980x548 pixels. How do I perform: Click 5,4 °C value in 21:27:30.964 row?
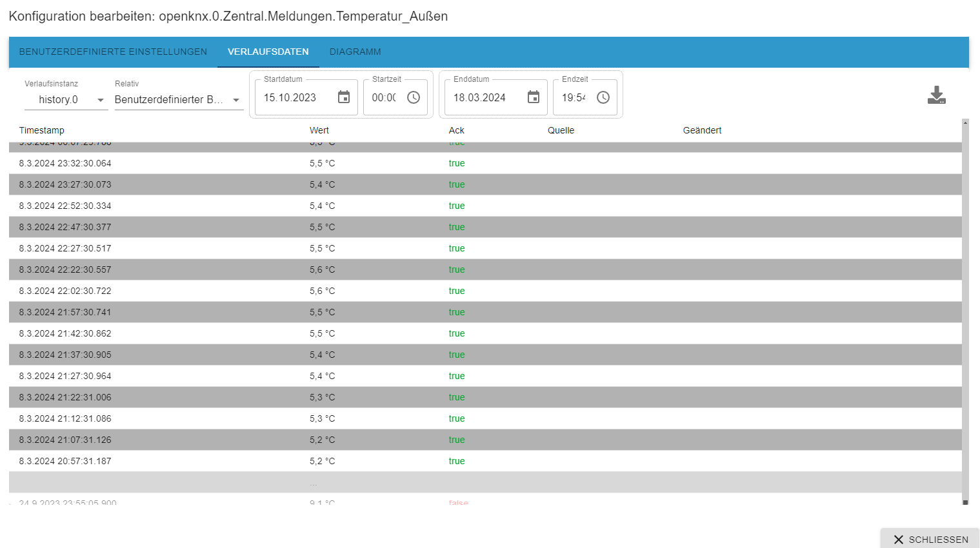(322, 376)
